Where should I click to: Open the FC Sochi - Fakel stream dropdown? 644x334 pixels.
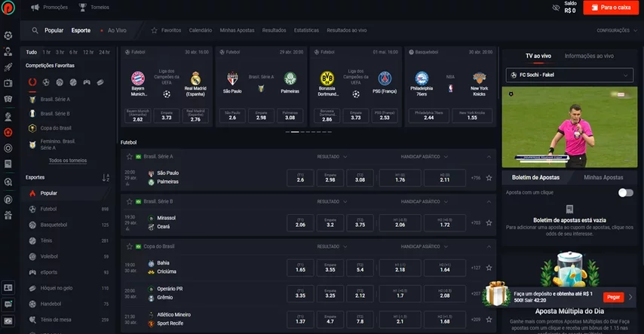click(x=569, y=75)
